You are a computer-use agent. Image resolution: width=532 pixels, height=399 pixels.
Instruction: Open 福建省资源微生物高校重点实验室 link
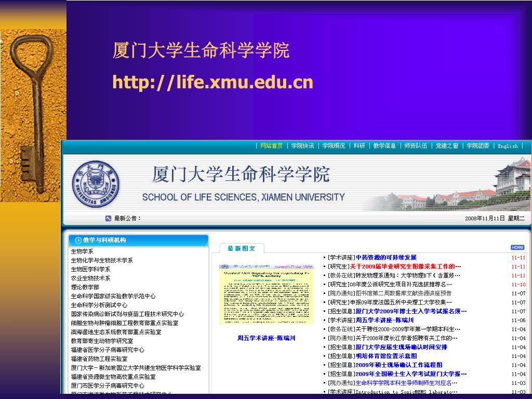click(113, 377)
